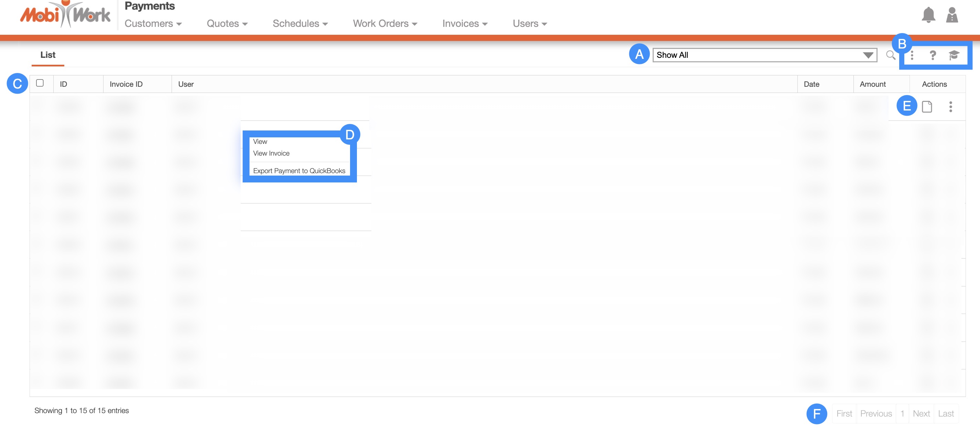
Task: Expand the Show All filter dropdown
Action: tap(765, 55)
